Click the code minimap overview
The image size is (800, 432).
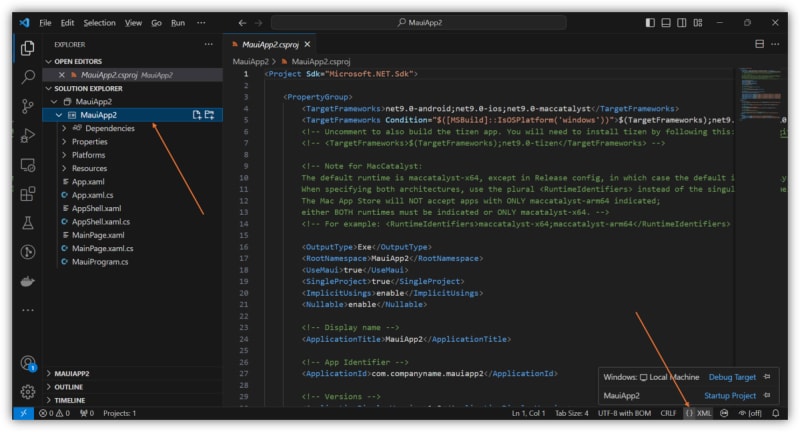(760, 90)
